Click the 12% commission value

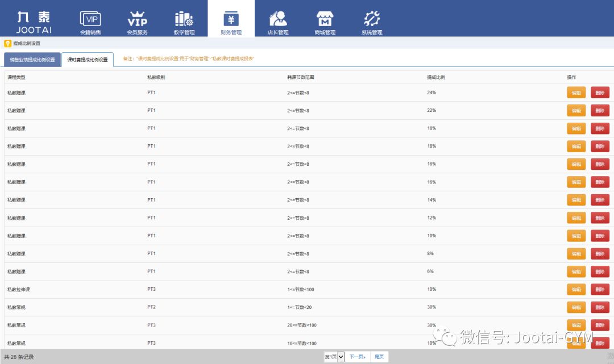[x=432, y=217]
